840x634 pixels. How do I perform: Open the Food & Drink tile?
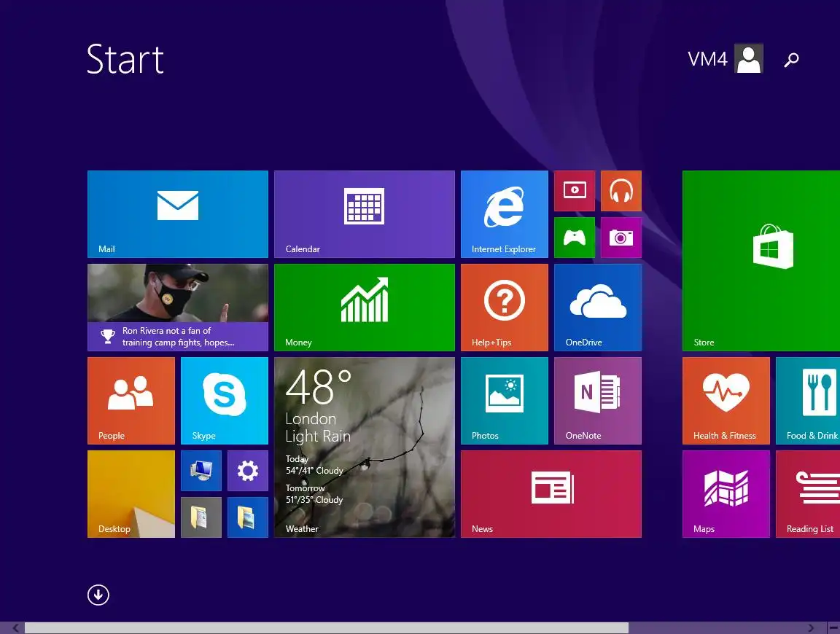click(808, 401)
